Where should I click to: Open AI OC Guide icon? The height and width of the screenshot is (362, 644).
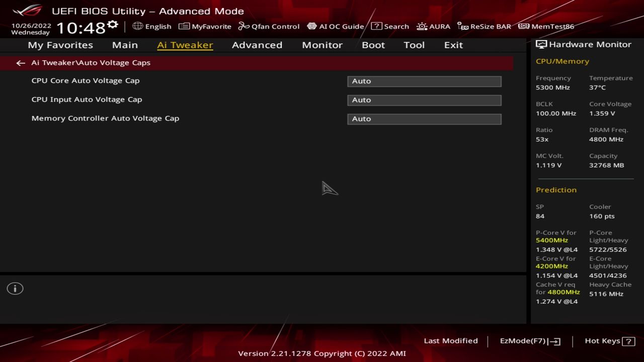[x=312, y=26]
